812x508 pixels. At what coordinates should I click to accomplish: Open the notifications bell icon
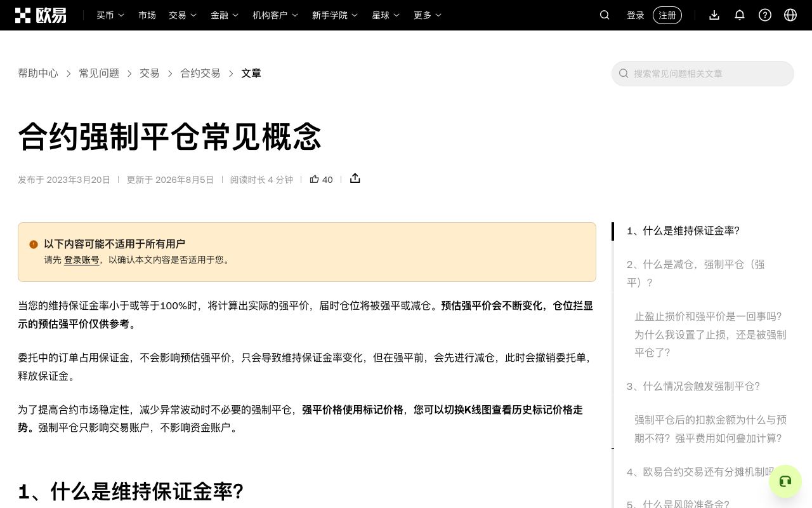click(x=740, y=15)
